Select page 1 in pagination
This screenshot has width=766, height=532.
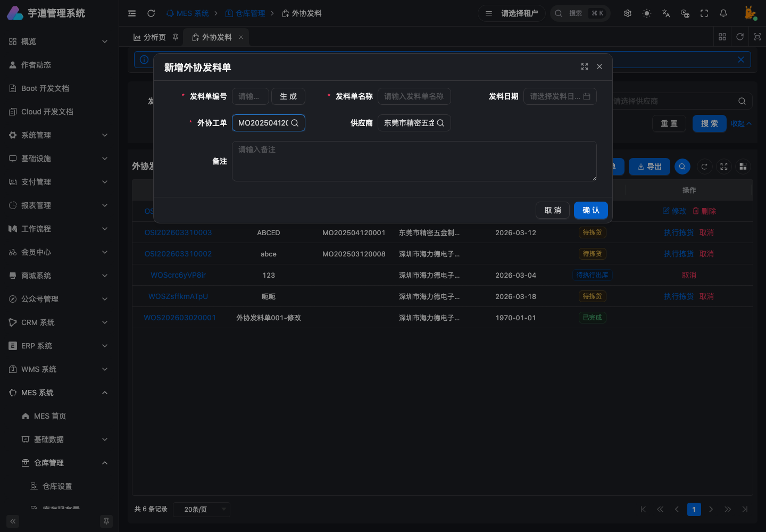[694, 509]
